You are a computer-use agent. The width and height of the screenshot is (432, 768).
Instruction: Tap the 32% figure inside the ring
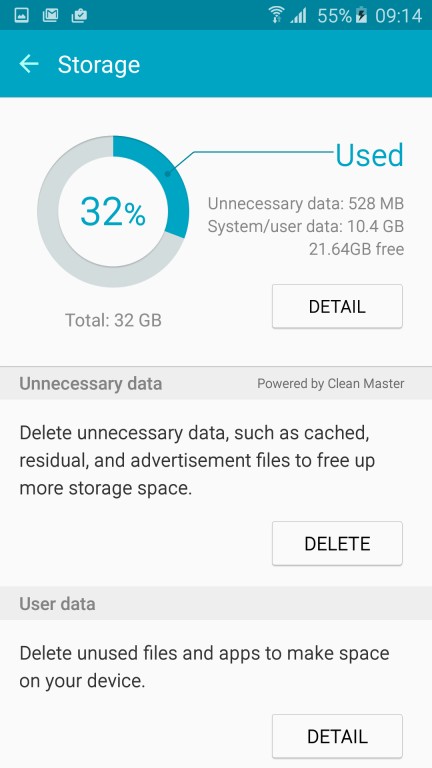pyautogui.click(x=113, y=212)
